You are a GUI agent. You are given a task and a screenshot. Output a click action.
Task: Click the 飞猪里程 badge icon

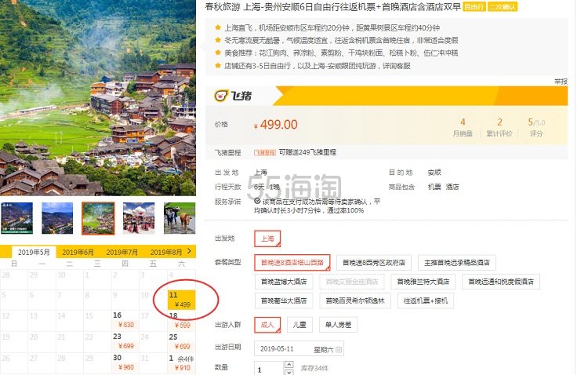click(265, 152)
